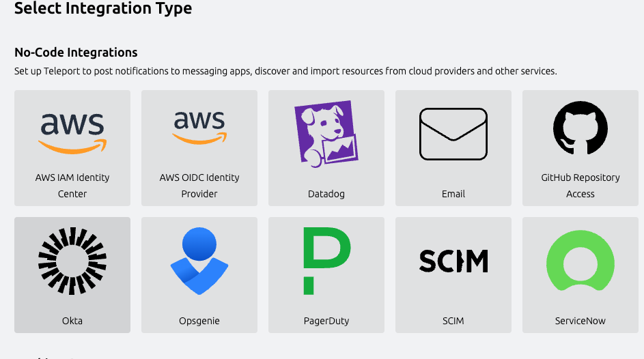Screen dimensions: 644x359
Task: Select the "SCIM" text under the logo
Action: click(453, 321)
